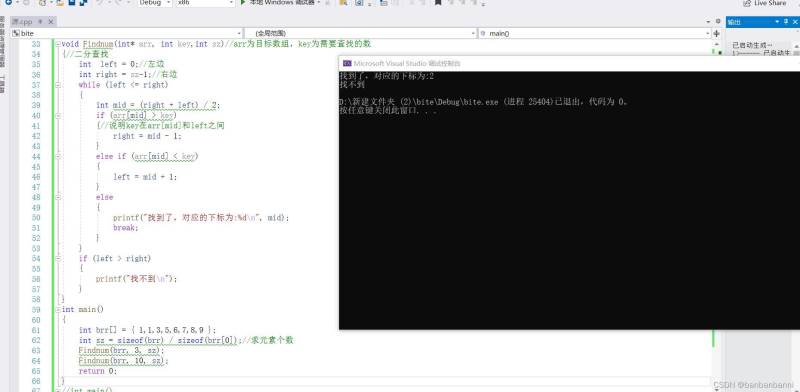Click the bookmark icon in toolbar
800x392 pixels.
pyautogui.click(x=438, y=3)
